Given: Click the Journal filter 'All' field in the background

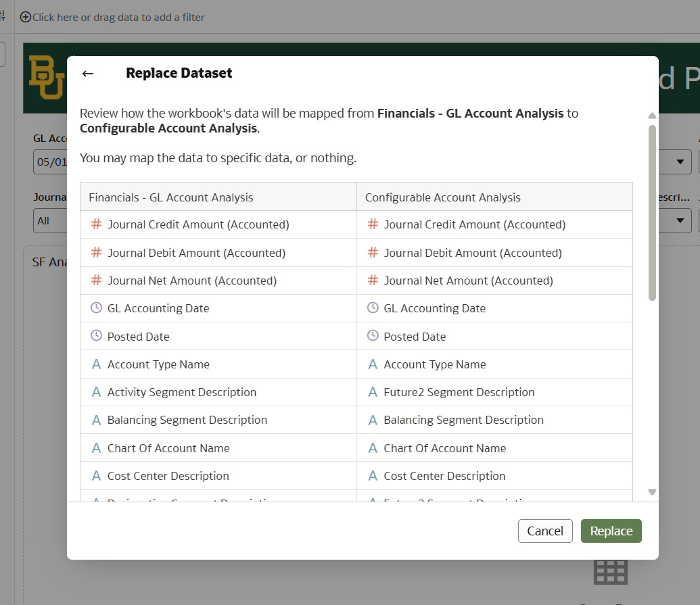Looking at the screenshot, I should coord(49,221).
